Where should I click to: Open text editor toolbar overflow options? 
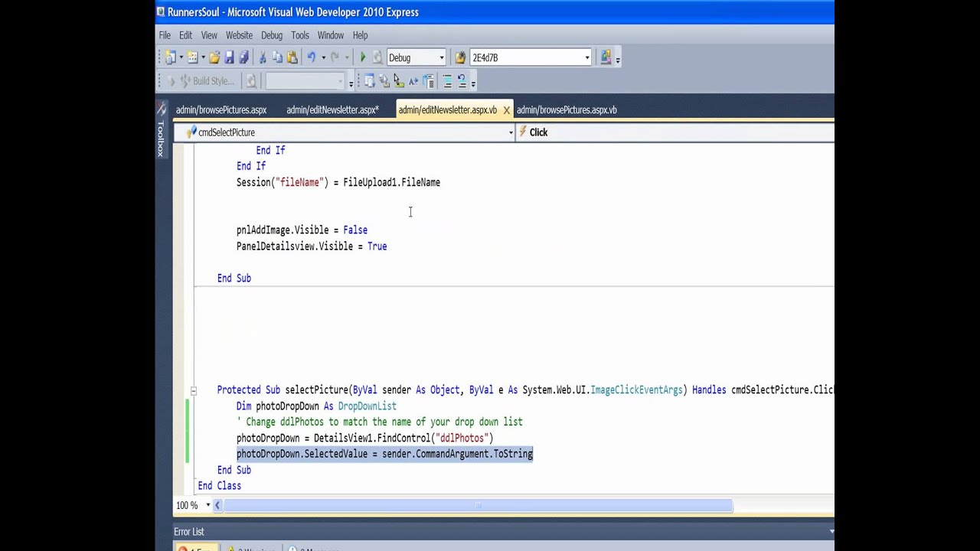tap(473, 82)
